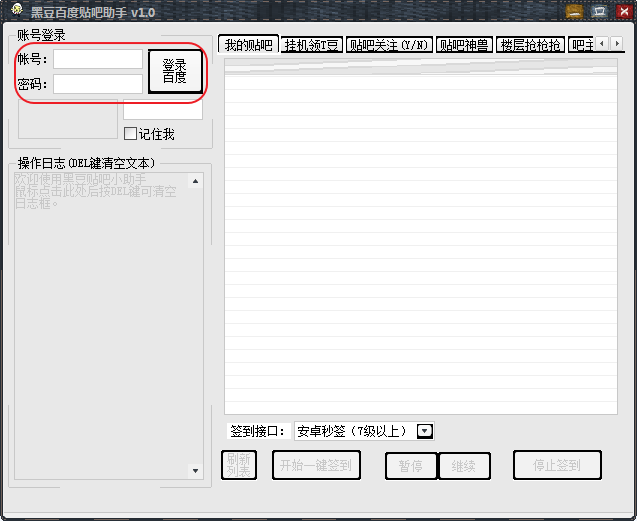637x521 pixels.
Task: Click the app logo icon in title bar
Action: pyautogui.click(x=17, y=9)
